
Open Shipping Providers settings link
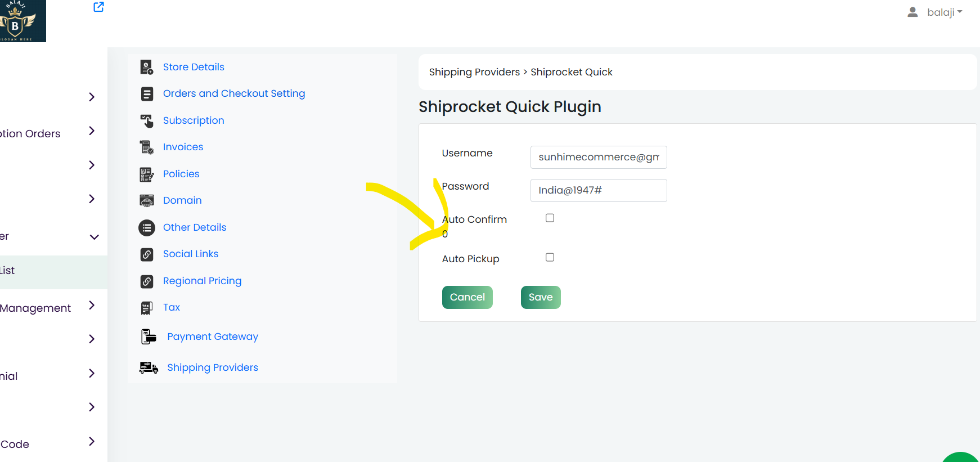pos(213,367)
